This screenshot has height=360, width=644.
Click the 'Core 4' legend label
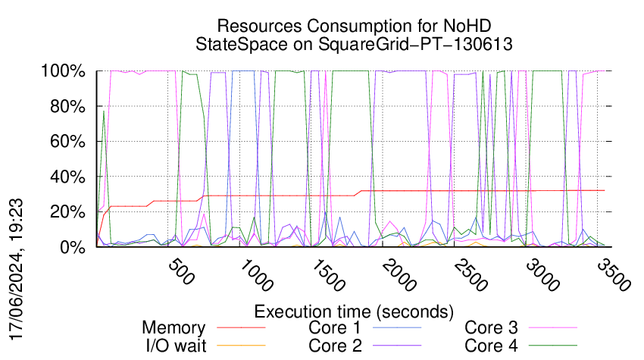click(x=491, y=346)
